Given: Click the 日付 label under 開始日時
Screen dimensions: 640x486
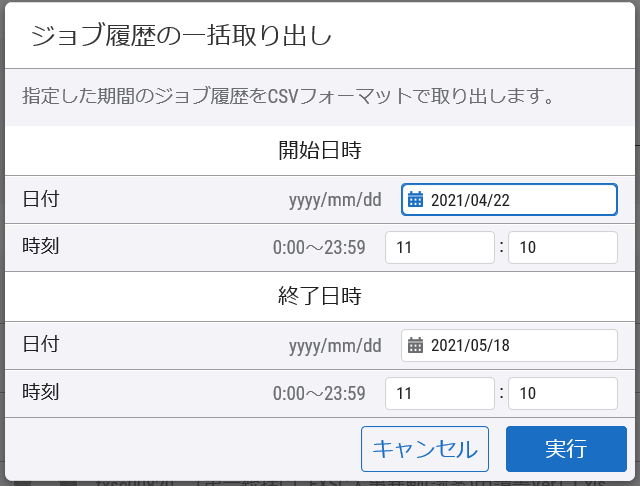Looking at the screenshot, I should pos(41,199).
